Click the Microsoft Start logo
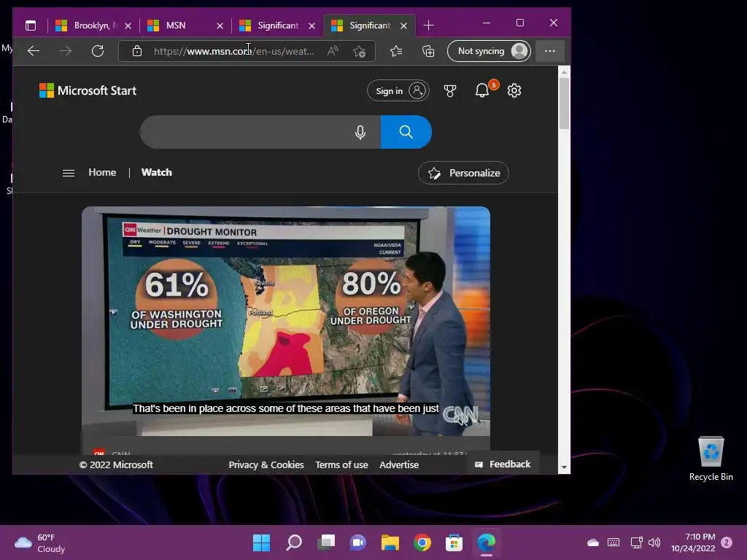 tap(88, 90)
